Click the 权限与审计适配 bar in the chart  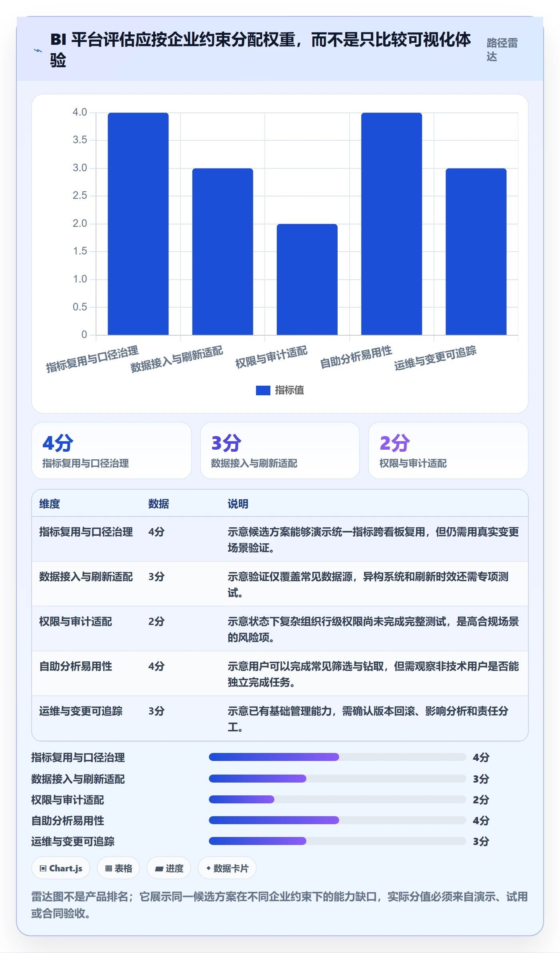307,279
